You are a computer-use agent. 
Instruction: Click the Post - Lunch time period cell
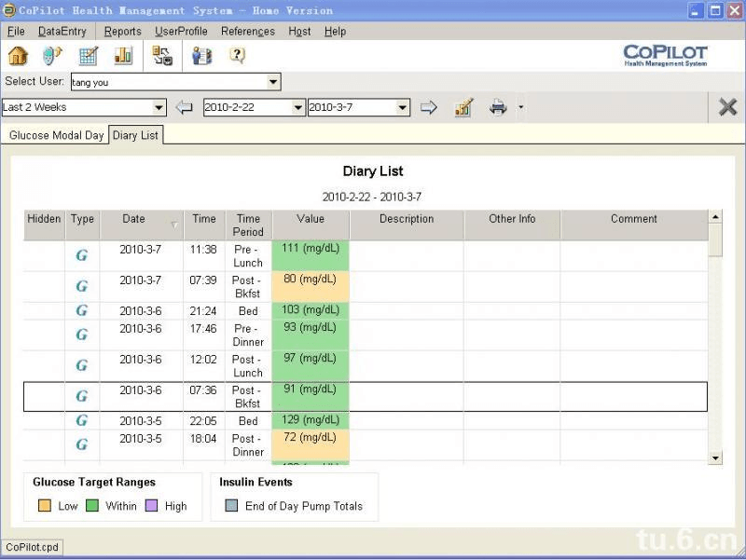(248, 366)
